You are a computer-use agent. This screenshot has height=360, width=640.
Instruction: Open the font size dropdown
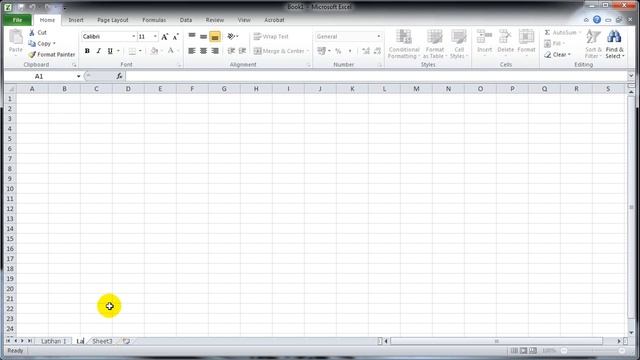point(155,36)
